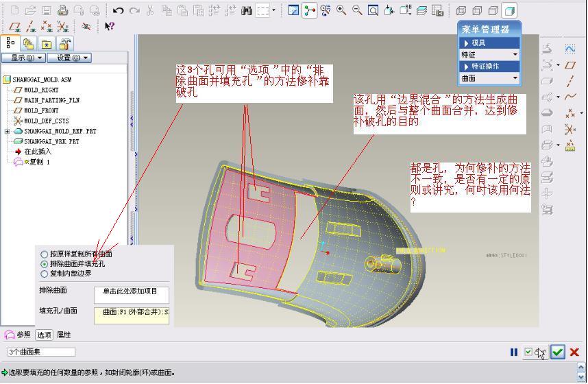This screenshot has height=384, width=588.
Task: Switch to wireframe display
Action: [x=461, y=10]
